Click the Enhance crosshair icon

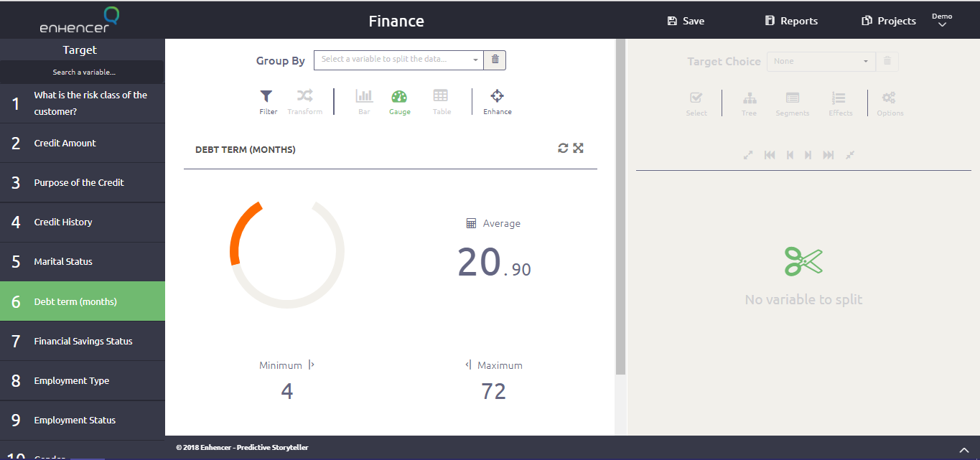tap(497, 96)
